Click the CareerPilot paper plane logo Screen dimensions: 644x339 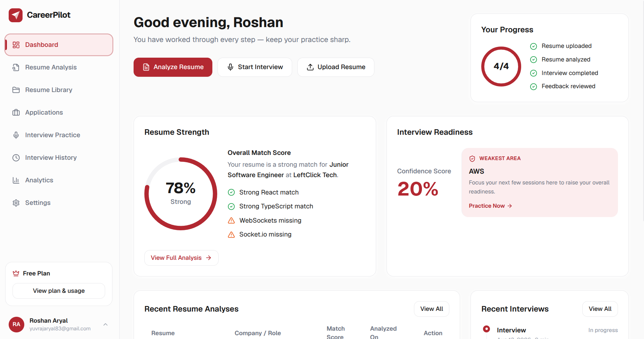[16, 15]
